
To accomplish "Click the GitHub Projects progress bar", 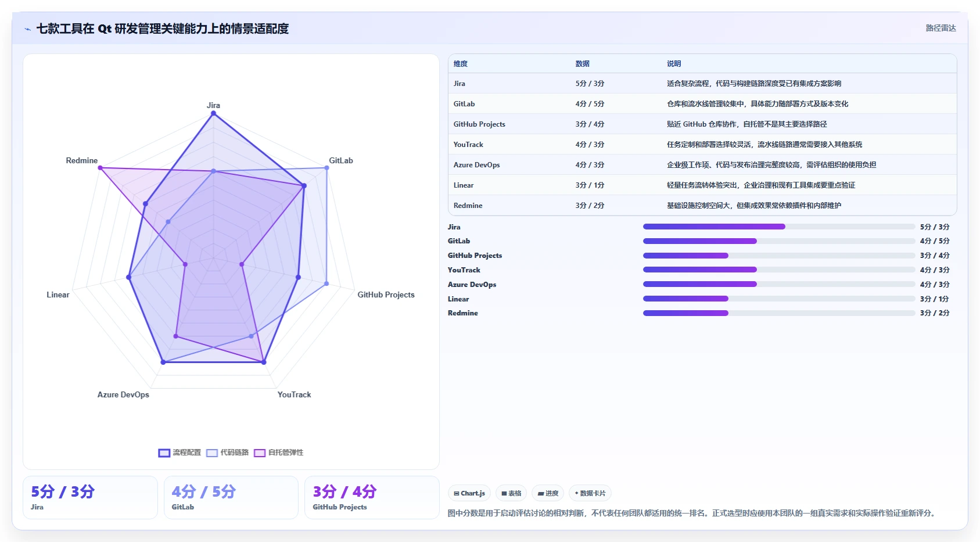I will [779, 256].
